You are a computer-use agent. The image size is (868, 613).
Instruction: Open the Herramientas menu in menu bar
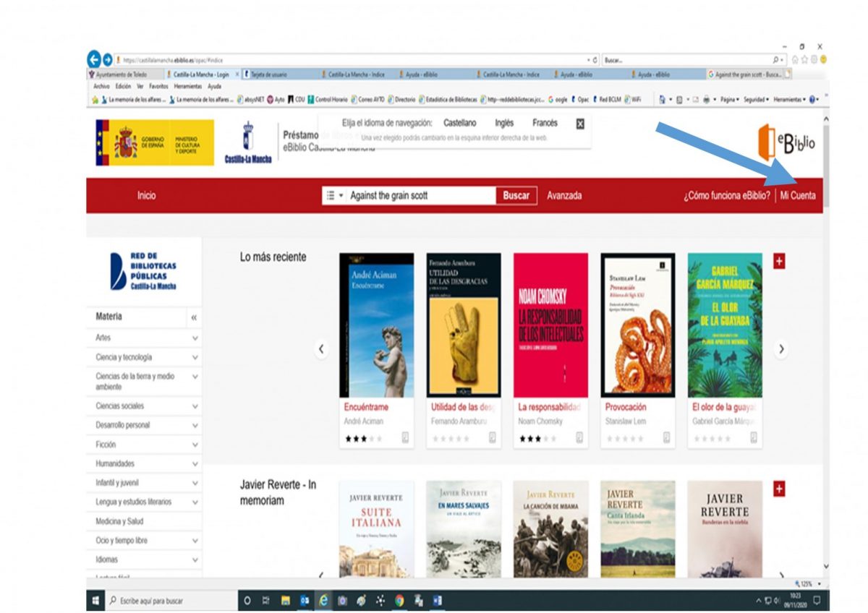tap(188, 86)
